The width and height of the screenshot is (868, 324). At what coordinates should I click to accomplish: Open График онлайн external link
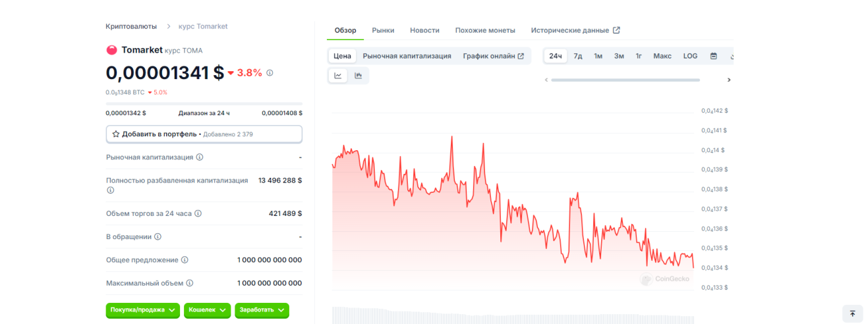tap(494, 56)
